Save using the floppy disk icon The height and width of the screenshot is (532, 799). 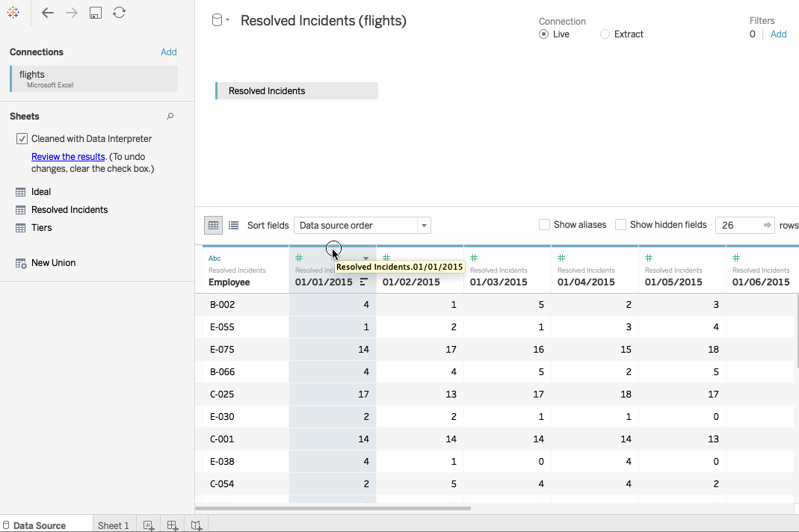(x=95, y=13)
